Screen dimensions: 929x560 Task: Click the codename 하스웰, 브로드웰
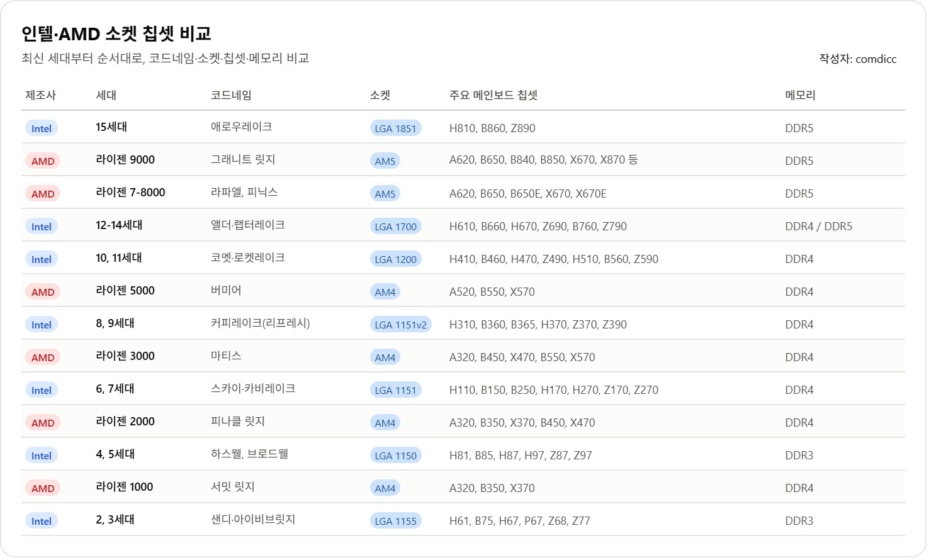click(x=249, y=454)
